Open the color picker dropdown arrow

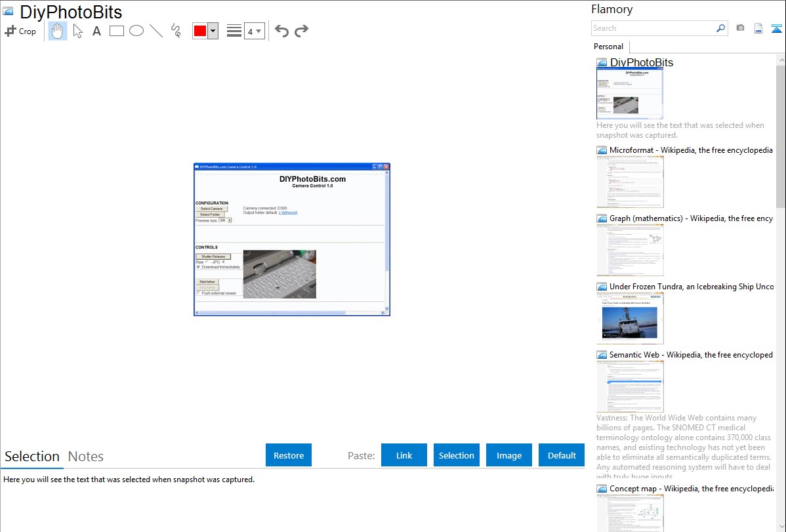click(213, 31)
